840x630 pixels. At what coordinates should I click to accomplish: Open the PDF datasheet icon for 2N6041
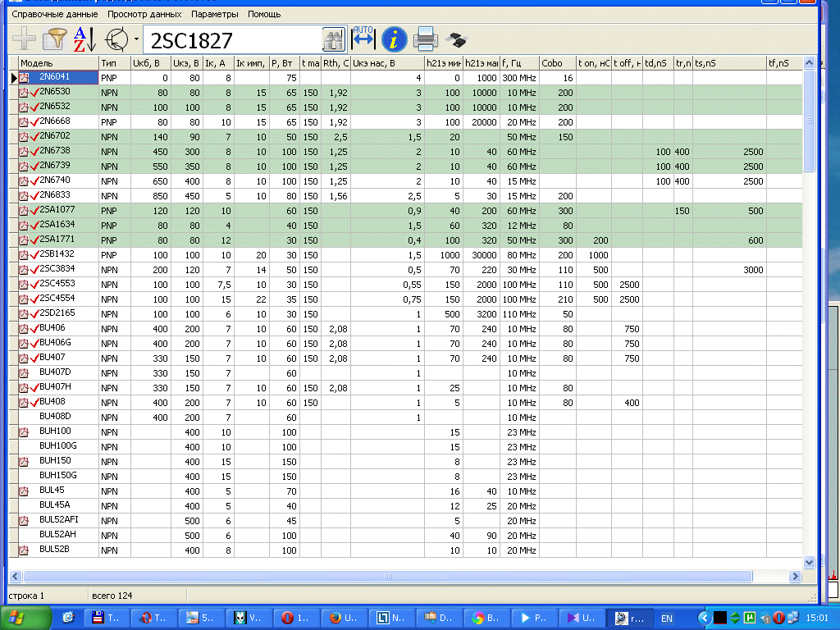coord(24,78)
